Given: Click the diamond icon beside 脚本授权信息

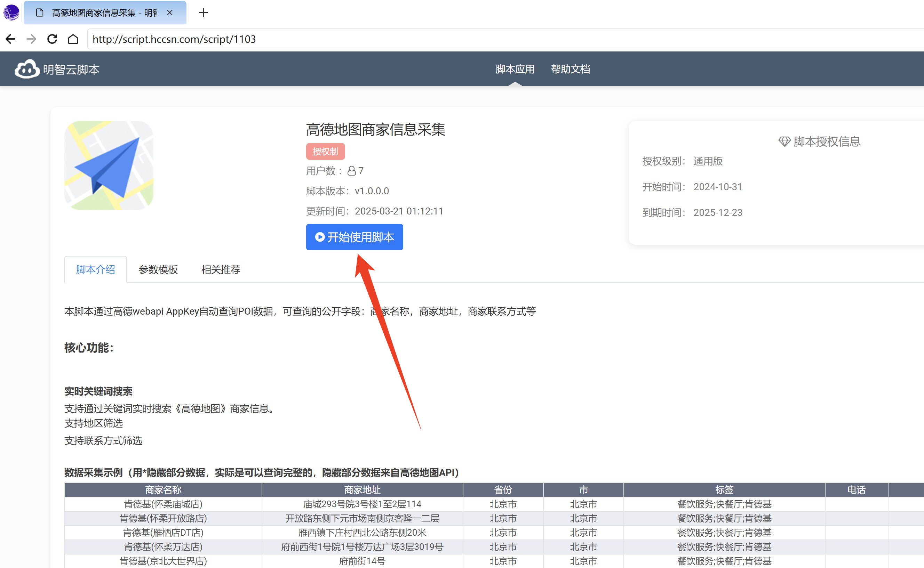Looking at the screenshot, I should click(x=784, y=141).
